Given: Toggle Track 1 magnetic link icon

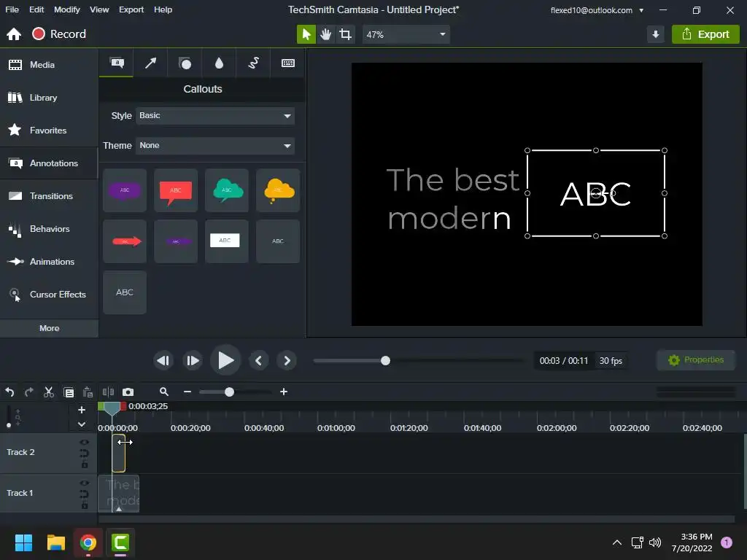Looking at the screenshot, I should pos(85,494).
